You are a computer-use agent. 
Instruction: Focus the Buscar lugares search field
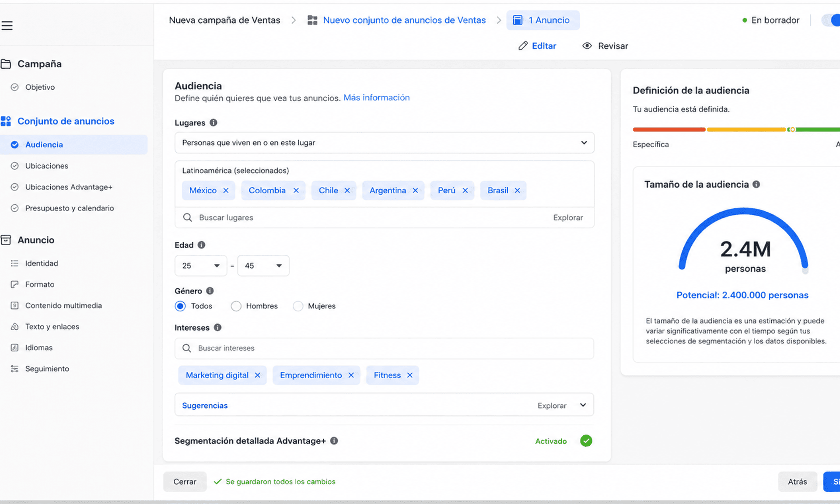point(385,217)
